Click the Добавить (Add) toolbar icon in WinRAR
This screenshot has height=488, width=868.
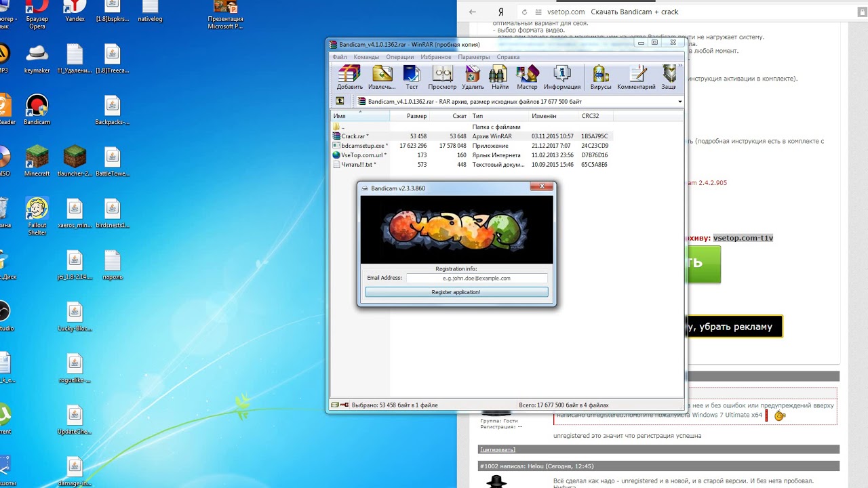[x=350, y=77]
